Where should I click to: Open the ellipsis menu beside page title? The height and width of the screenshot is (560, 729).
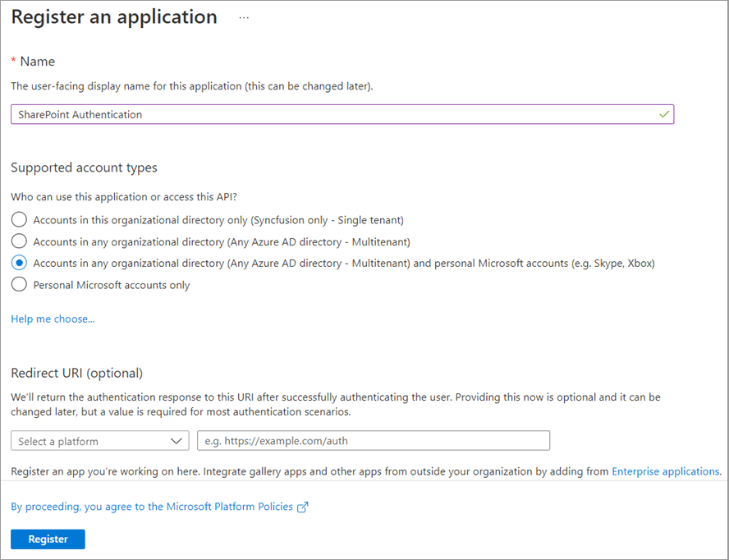[x=244, y=17]
